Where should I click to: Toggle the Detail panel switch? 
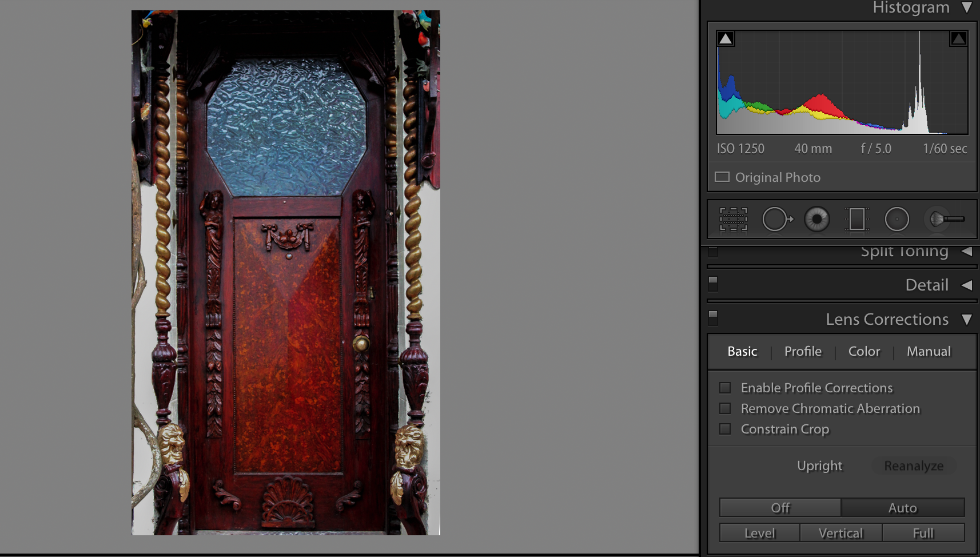(713, 284)
